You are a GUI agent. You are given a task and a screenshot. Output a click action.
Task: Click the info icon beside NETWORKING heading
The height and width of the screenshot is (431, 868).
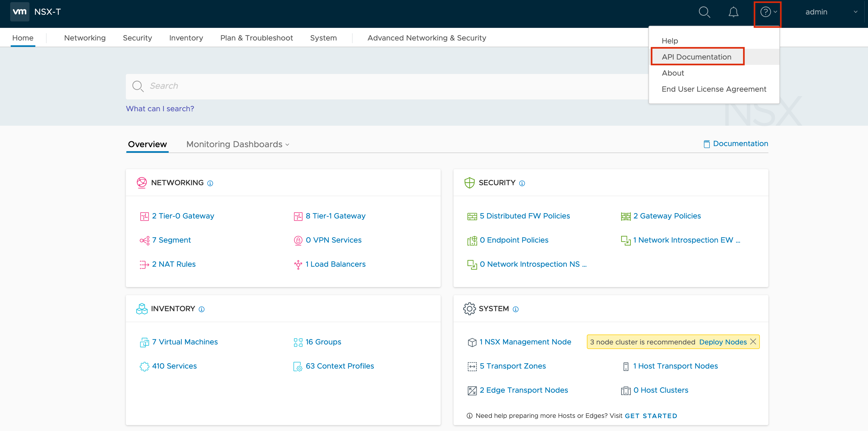(210, 183)
